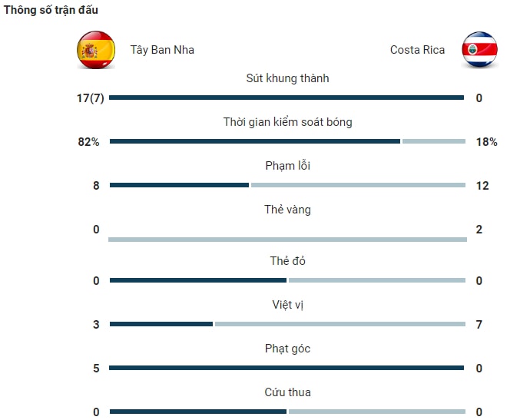Select the Phạm lỗi label

(287, 166)
